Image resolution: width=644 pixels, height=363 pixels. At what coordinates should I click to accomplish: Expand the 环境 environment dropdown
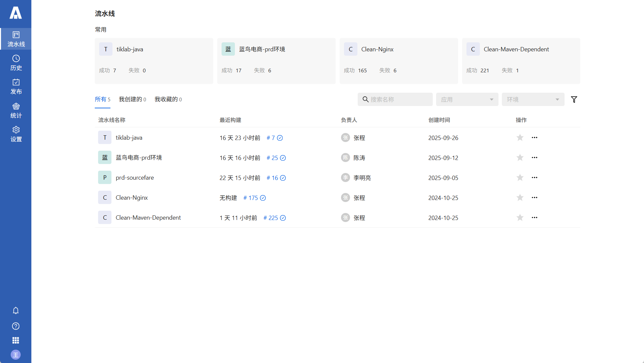(533, 99)
